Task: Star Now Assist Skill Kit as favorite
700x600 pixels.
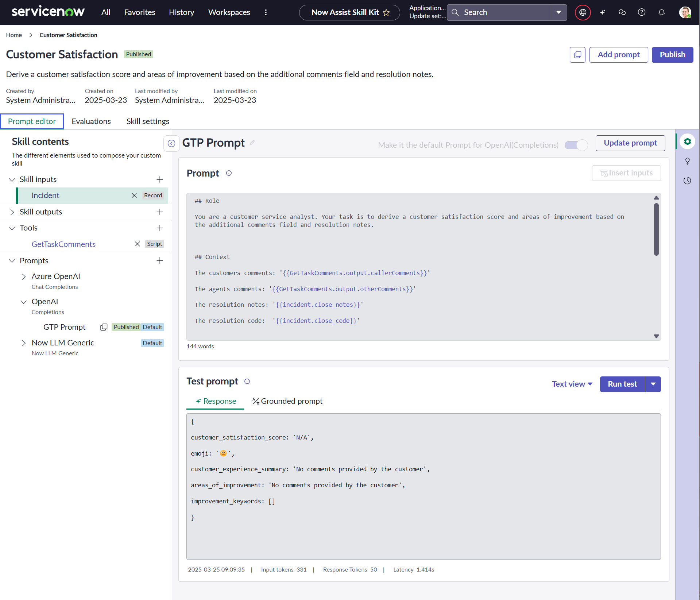Action: tap(386, 12)
